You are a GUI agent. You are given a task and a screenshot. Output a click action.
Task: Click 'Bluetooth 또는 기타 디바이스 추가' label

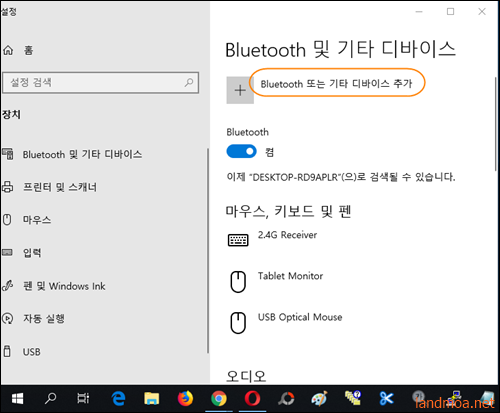pos(336,83)
